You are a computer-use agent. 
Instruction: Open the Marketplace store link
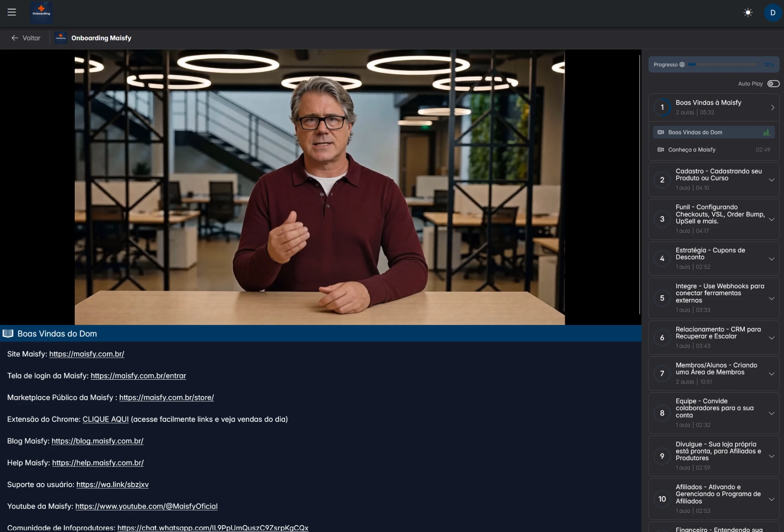click(x=166, y=397)
